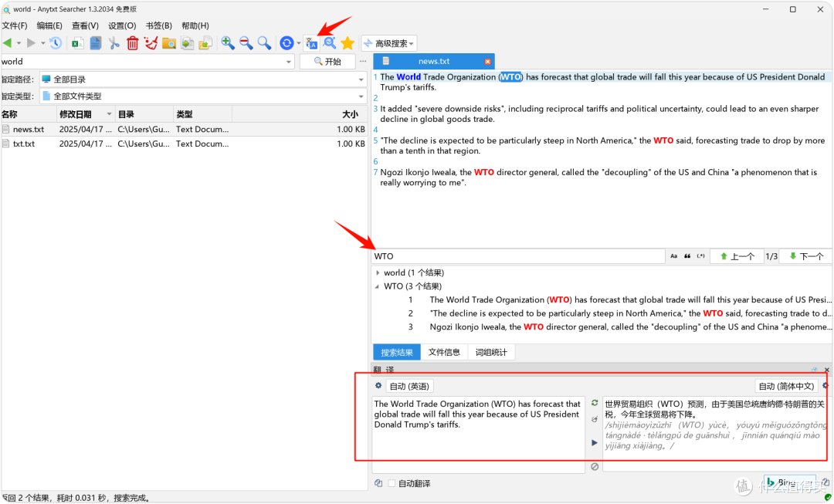834x504 pixels.
Task: Switch to the 词组统计 tab
Action: point(491,352)
